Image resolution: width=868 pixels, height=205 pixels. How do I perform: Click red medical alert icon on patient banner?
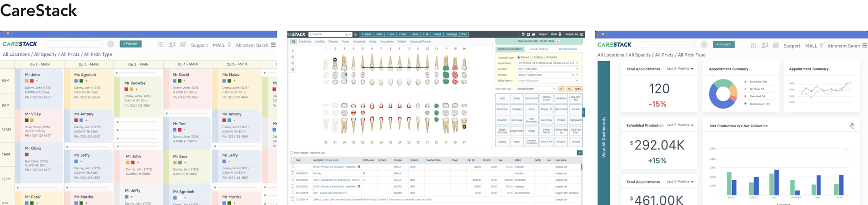(558, 41)
